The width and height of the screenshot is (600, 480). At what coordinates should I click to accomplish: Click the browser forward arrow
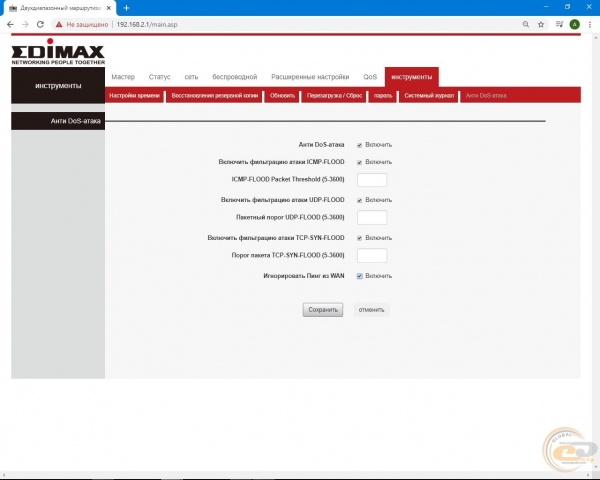[x=25, y=24]
